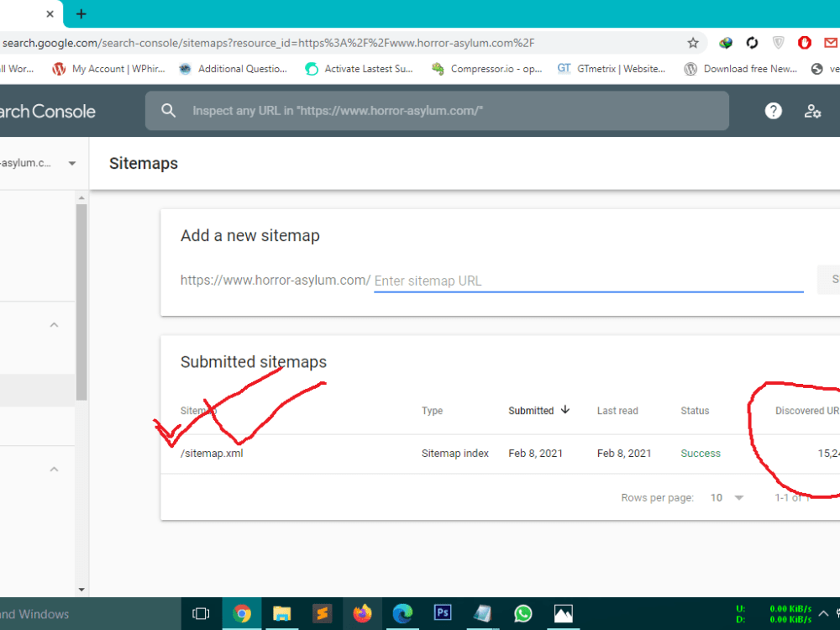
Task: Open Chrome from the taskbar
Action: pos(242,613)
